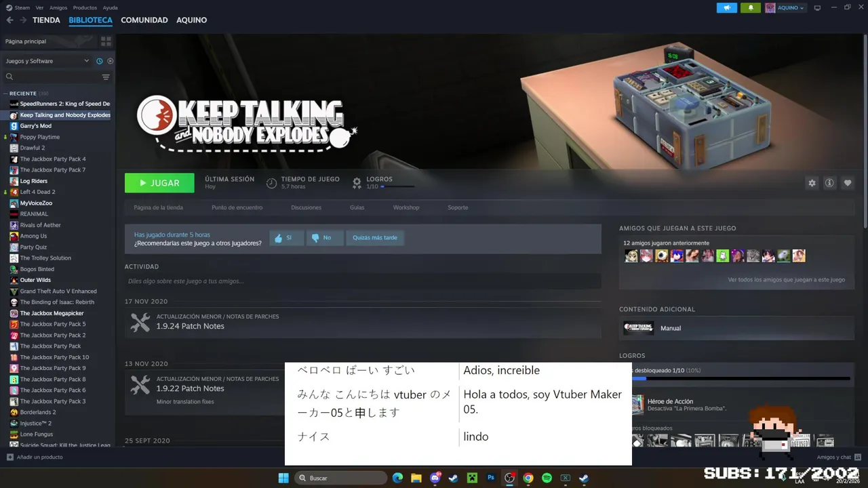
Task: Click the 1.9.24 Patch Notes wrench icon
Action: pyautogui.click(x=140, y=322)
